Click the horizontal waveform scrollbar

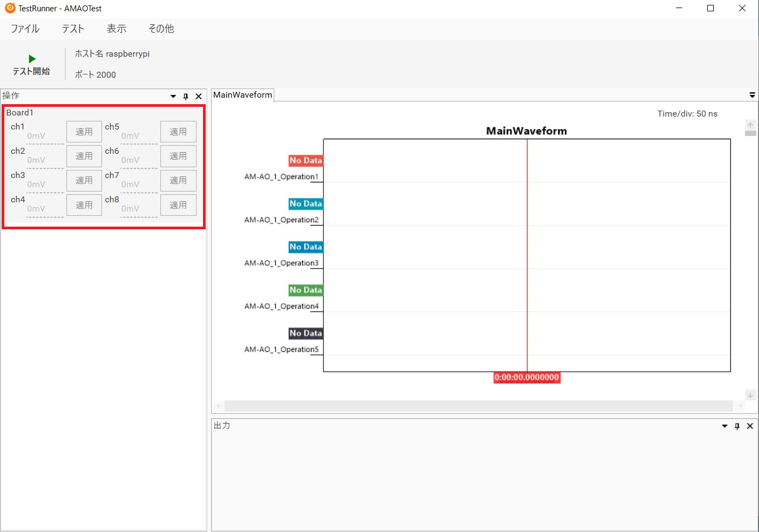coord(478,406)
